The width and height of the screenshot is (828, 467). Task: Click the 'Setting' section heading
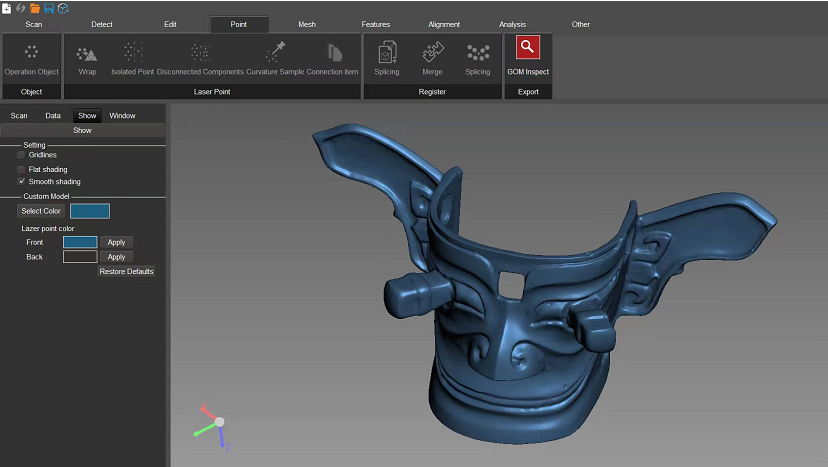coord(34,145)
